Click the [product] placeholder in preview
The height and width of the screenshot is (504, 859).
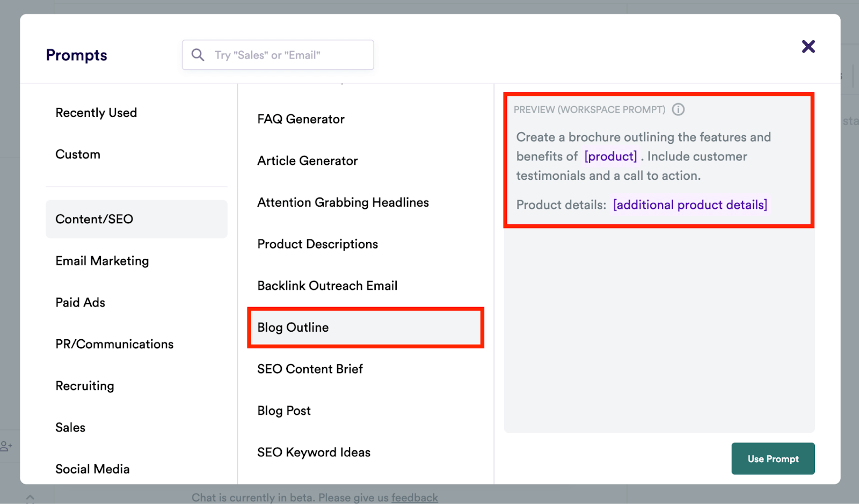click(610, 157)
